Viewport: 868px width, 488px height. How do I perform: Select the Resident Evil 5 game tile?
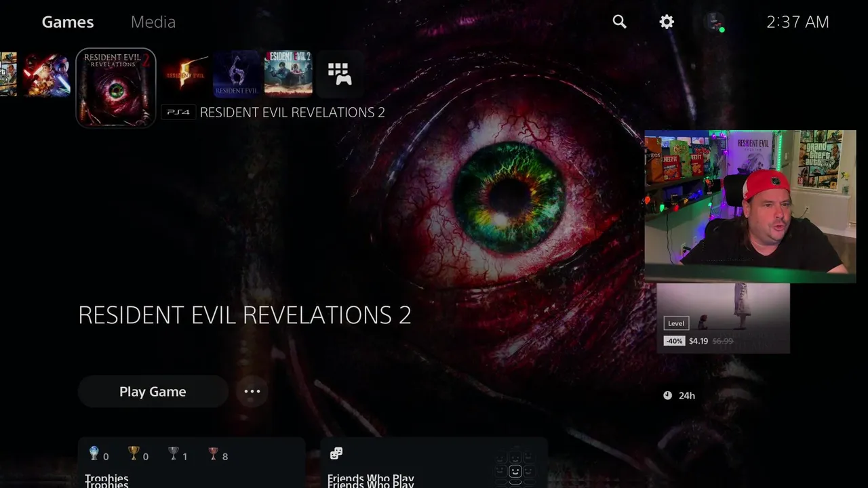(185, 74)
